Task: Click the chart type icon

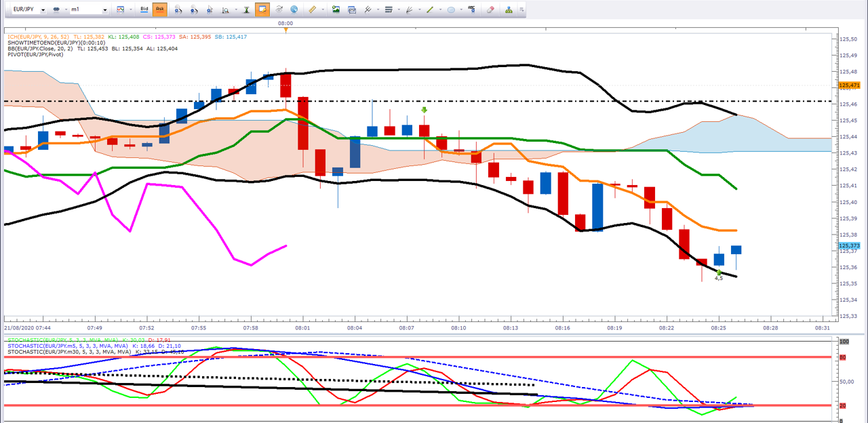Action: pos(120,9)
